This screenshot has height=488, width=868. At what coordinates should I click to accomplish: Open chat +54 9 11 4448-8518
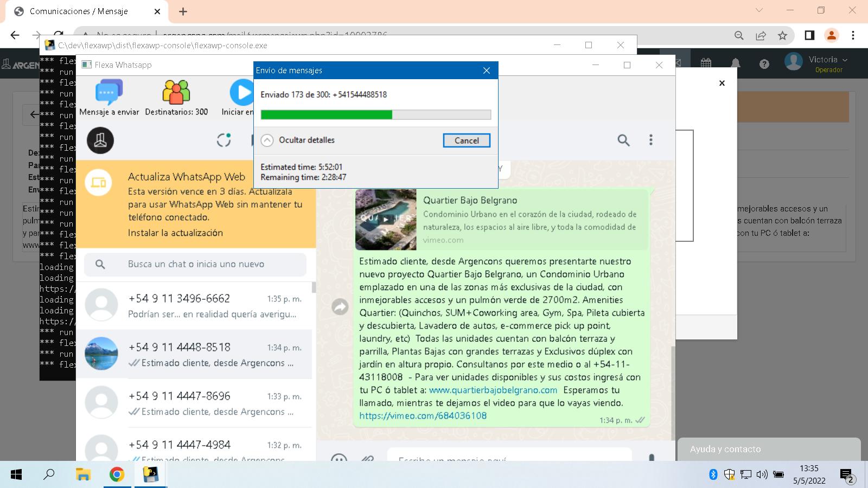(x=194, y=354)
